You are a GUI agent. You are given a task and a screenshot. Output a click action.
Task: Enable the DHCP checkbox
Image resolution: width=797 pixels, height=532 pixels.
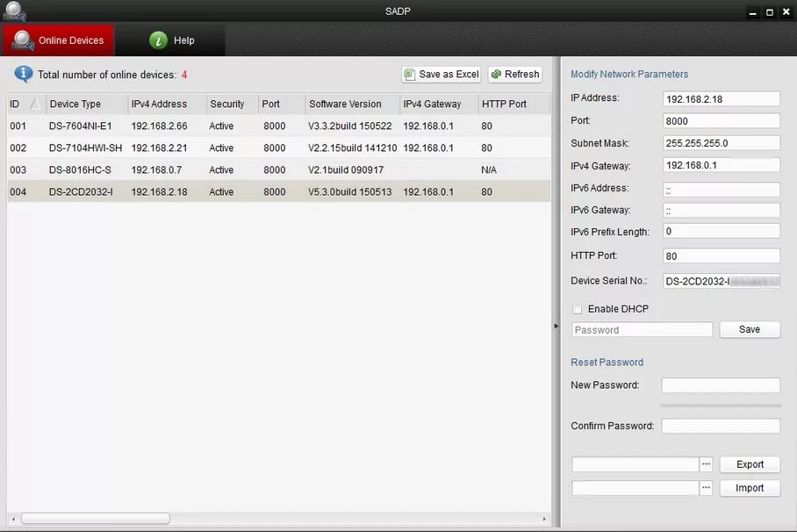click(x=577, y=309)
